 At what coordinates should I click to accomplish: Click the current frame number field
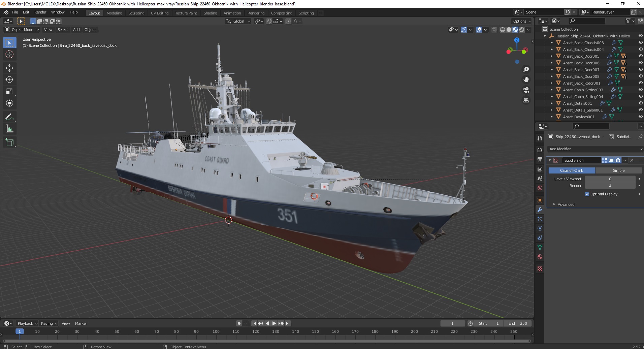pos(452,323)
